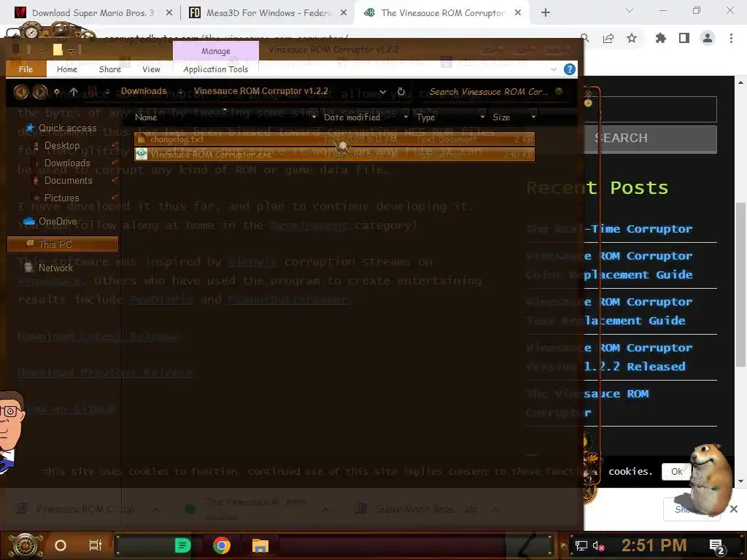Viewport: 747px width, 560px height.
Task: Open the address bar history dropdown
Action: (382, 92)
